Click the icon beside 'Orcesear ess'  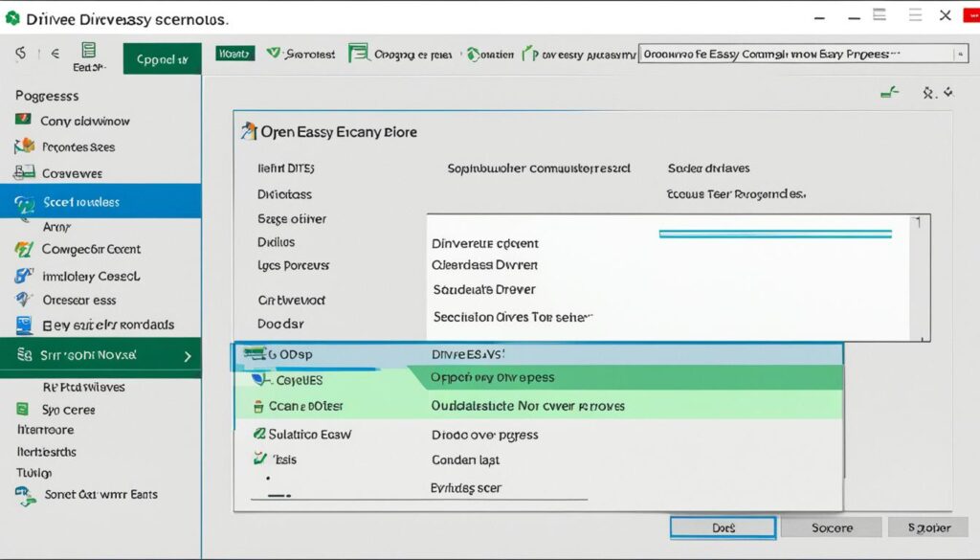point(24,299)
